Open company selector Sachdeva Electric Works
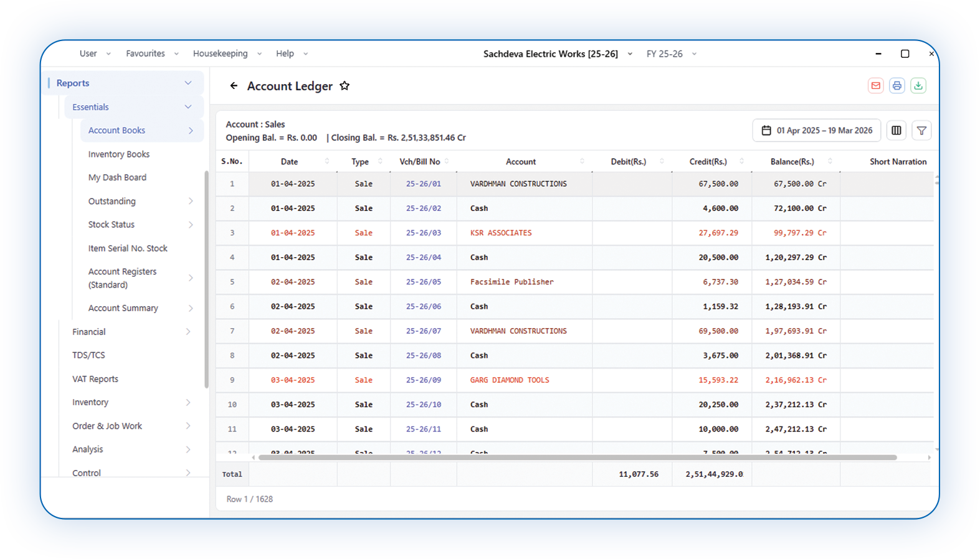 [558, 54]
